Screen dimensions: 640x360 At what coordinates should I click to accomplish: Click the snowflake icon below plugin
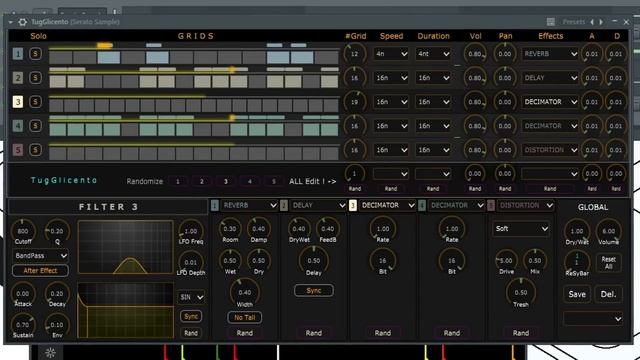(50, 353)
